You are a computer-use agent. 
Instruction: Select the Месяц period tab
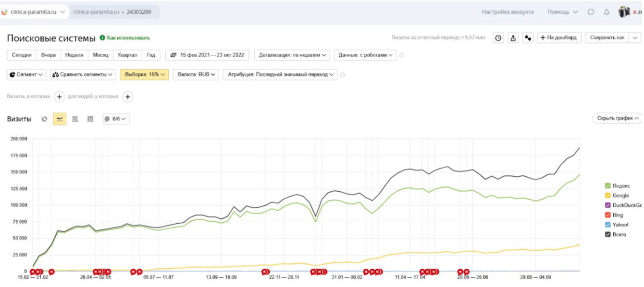100,55
